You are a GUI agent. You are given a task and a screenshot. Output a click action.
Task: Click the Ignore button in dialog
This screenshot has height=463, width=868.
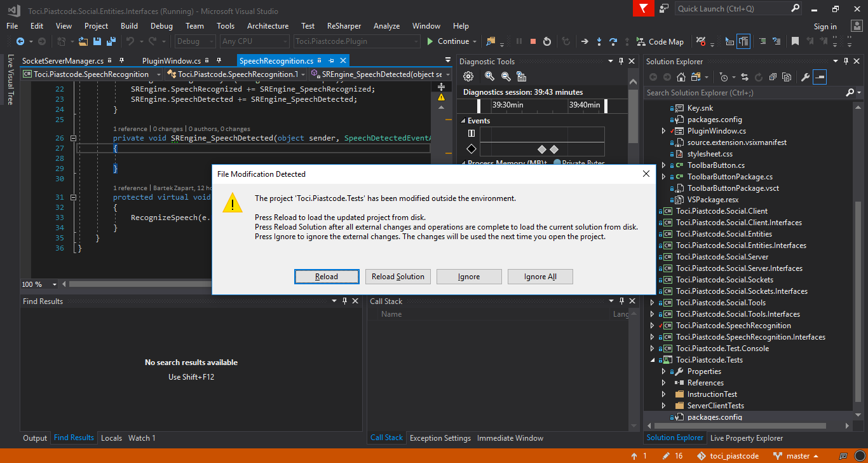tap(469, 277)
